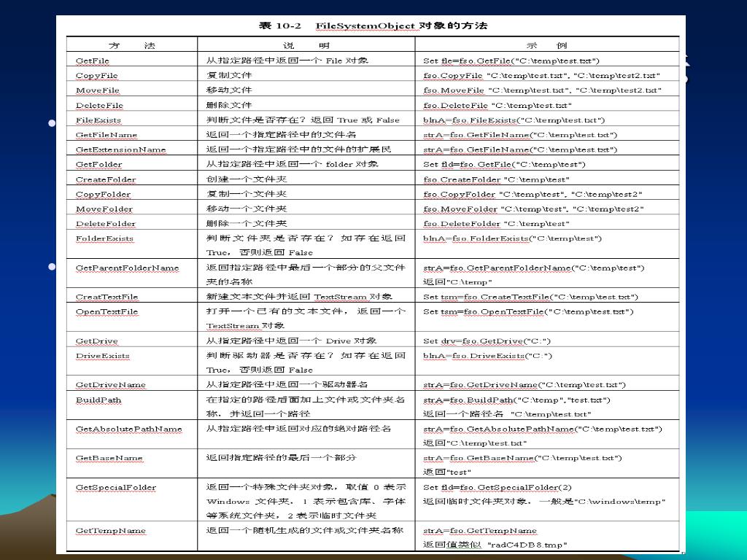
Task: Click the blnA=fso.FolderExists example
Action: 512,238
